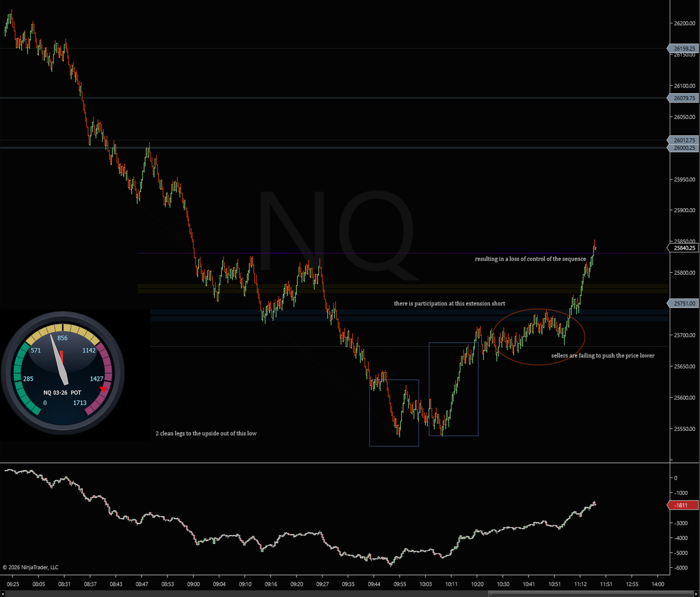Select the '2 clean legs to the upside' note
Screen dimensions: 700x597
pos(206,433)
